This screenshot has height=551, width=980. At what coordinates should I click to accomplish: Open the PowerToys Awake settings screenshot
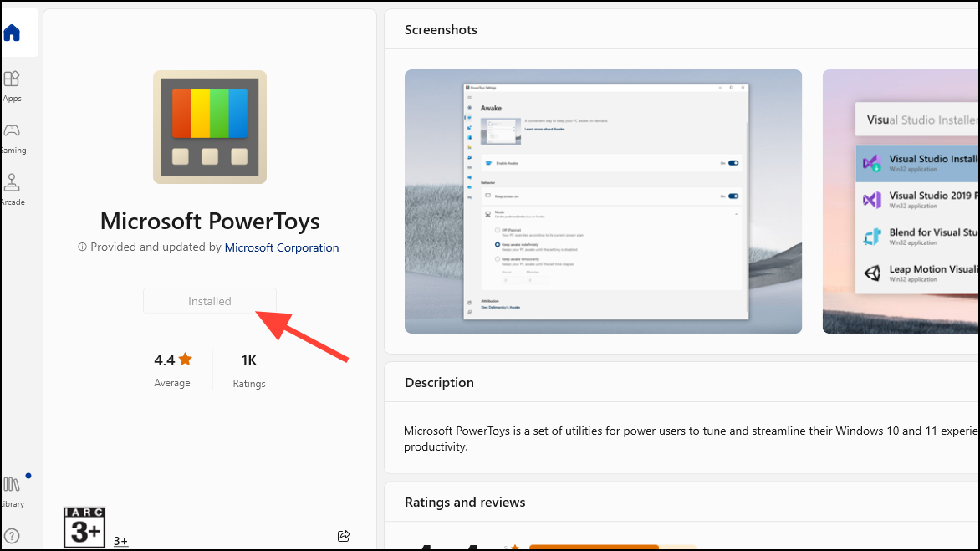click(603, 202)
